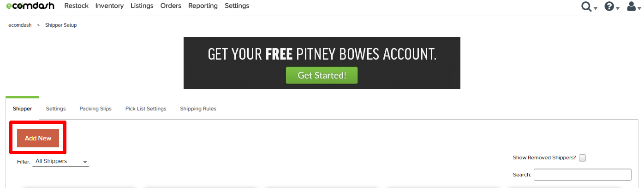Click the ecomdash logo

pyautogui.click(x=30, y=6)
